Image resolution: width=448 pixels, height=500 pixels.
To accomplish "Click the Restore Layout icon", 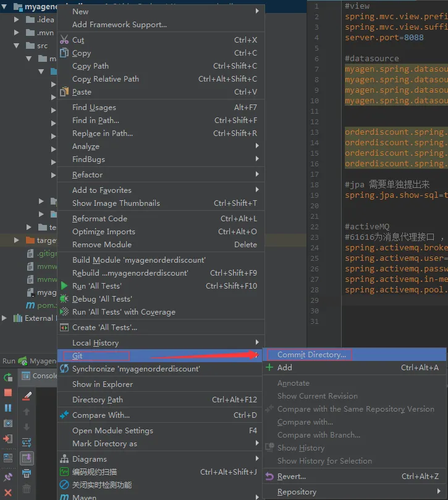I will tap(8, 458).
